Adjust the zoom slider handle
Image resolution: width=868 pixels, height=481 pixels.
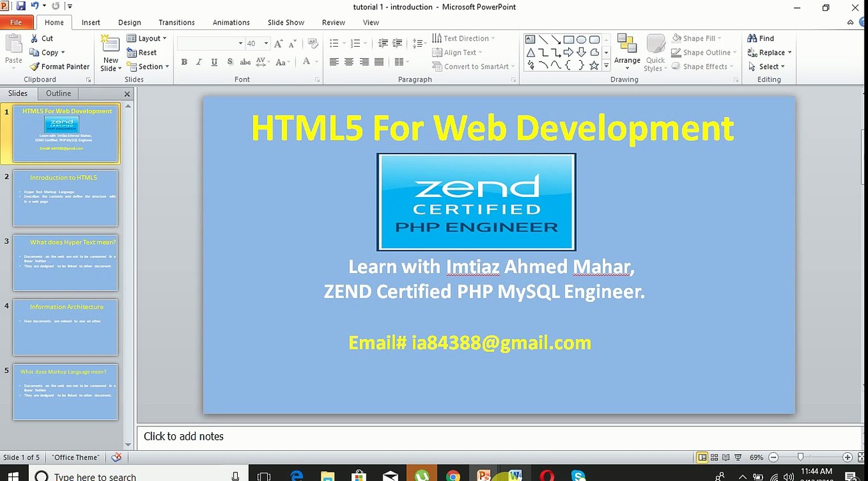(801, 458)
